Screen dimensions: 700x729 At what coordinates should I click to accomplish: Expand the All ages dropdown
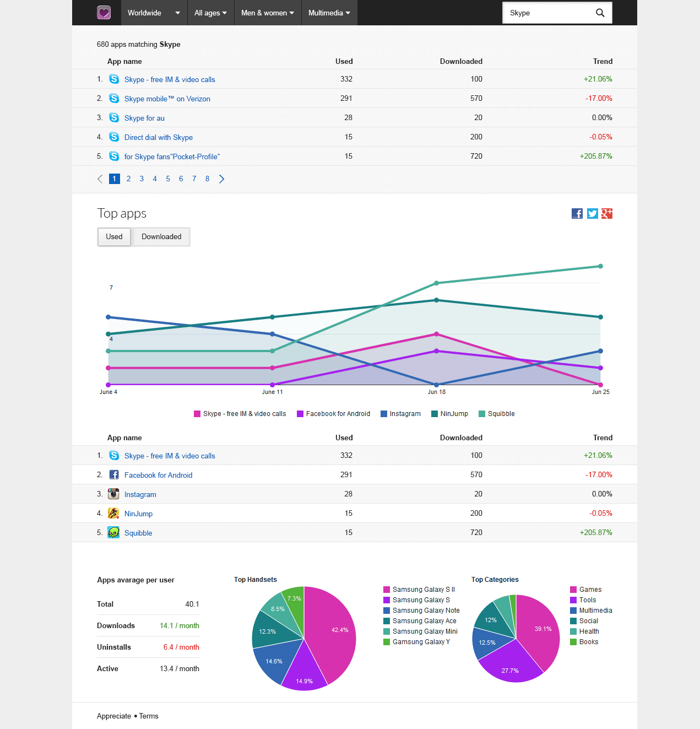coord(210,13)
